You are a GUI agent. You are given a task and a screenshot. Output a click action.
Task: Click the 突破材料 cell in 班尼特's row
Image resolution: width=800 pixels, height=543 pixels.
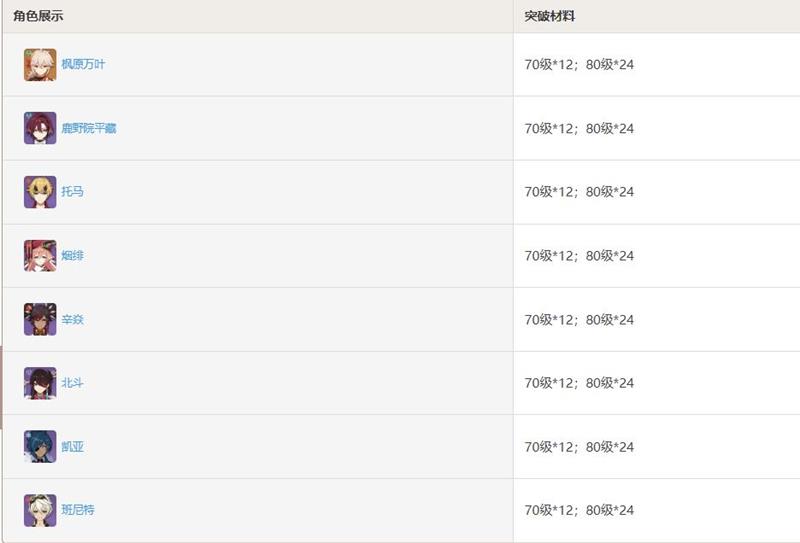pos(579,510)
